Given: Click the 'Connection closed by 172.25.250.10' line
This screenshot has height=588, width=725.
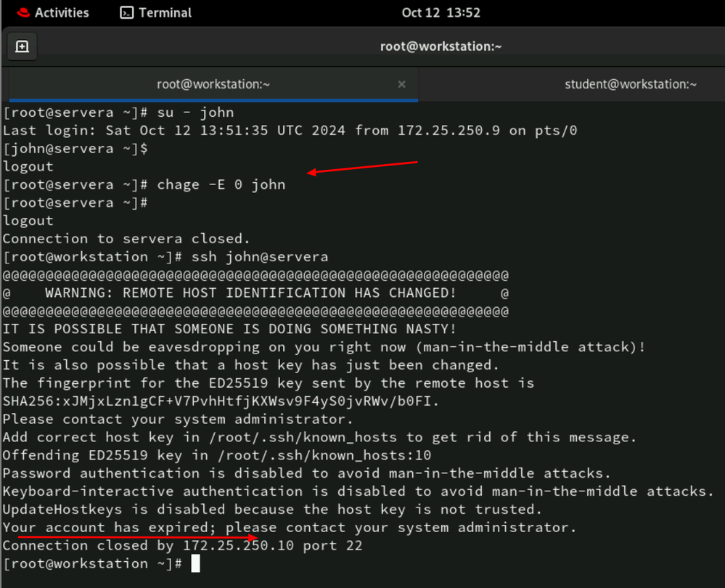Looking at the screenshot, I should 182,545.
